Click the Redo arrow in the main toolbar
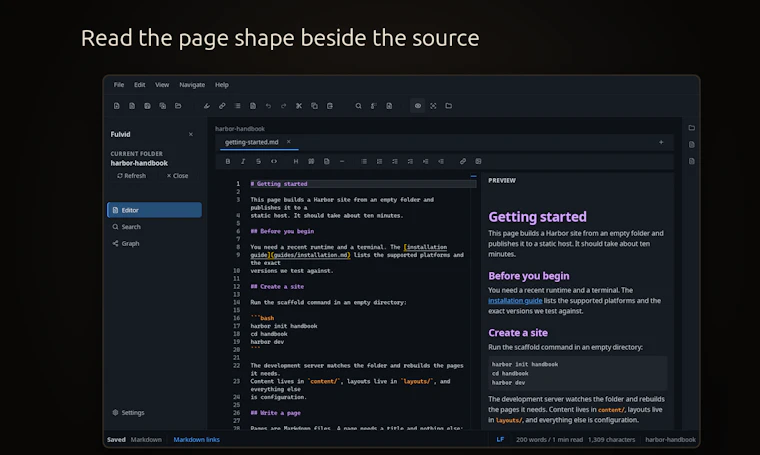Viewport: 760px width, 455px height. click(284, 106)
